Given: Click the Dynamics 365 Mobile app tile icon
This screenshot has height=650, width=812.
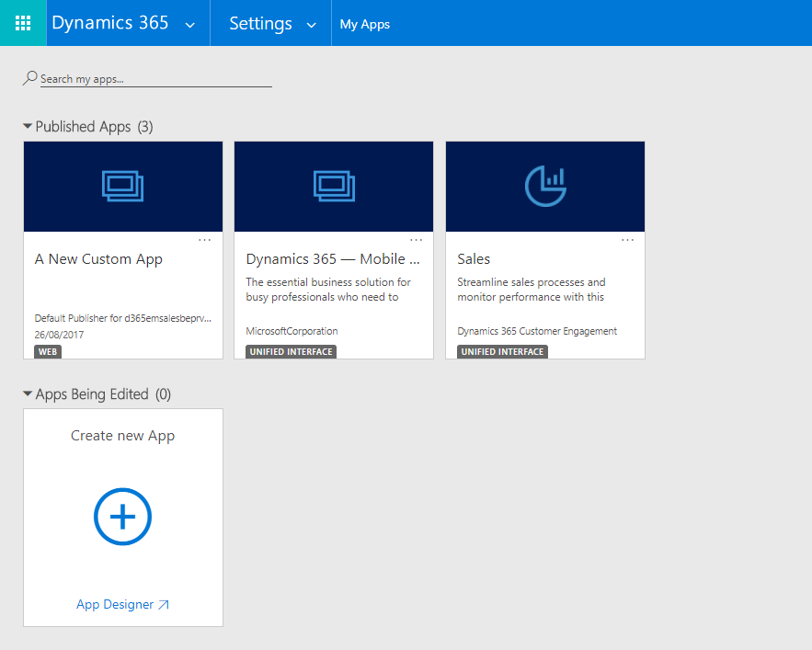Looking at the screenshot, I should point(334,186).
